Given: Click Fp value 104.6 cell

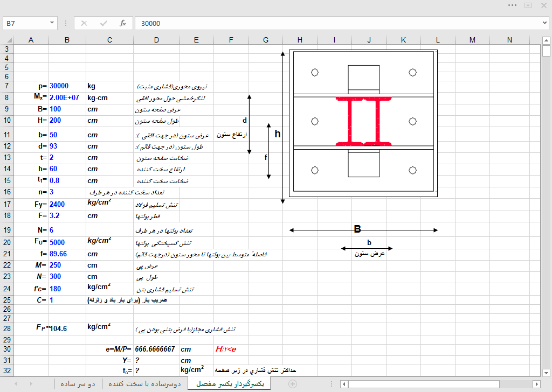Looking at the screenshot, I should point(67,328).
